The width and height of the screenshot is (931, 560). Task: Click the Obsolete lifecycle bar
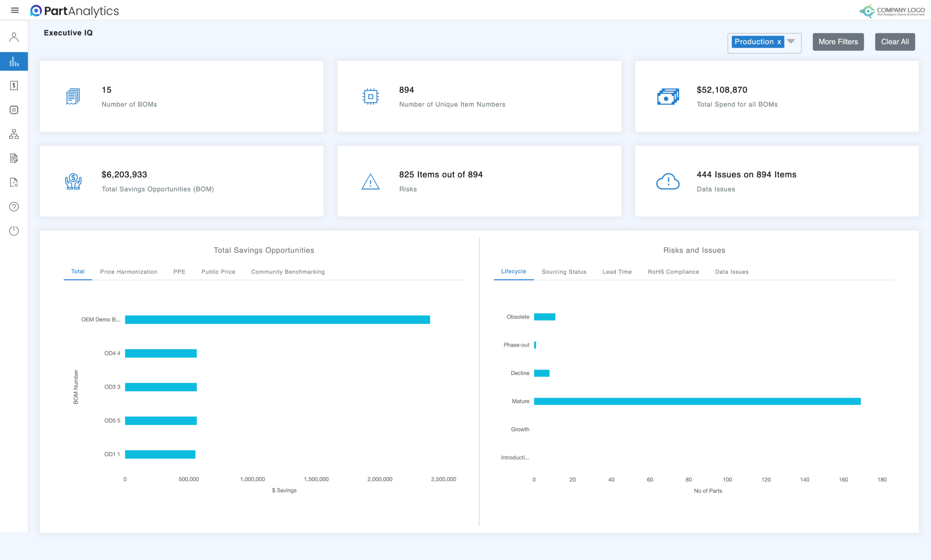pos(545,317)
